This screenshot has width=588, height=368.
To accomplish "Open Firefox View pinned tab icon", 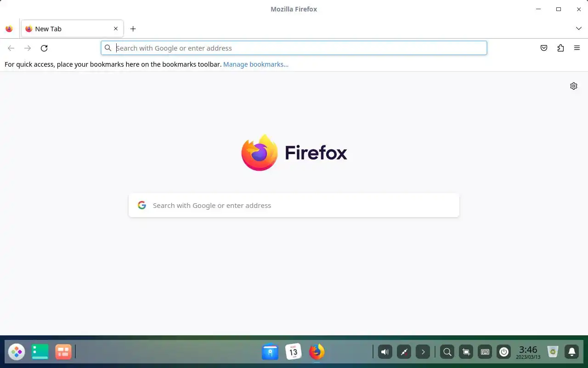I will [9, 29].
